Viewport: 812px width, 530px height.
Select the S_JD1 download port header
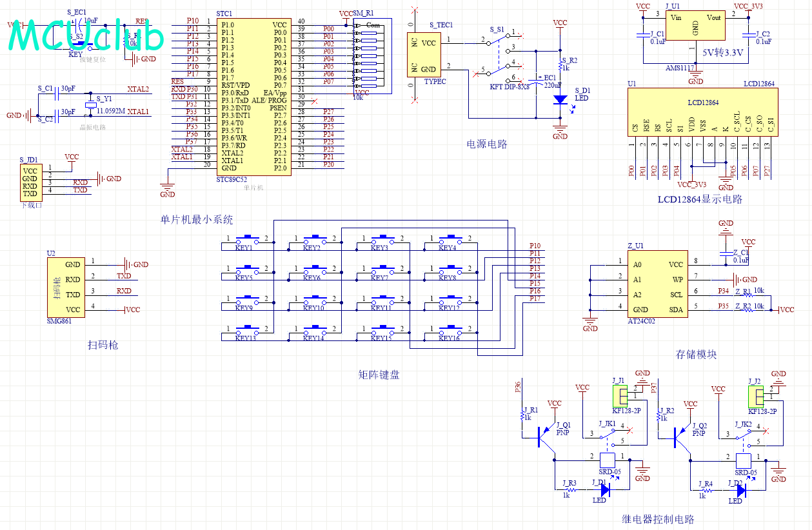click(x=30, y=182)
